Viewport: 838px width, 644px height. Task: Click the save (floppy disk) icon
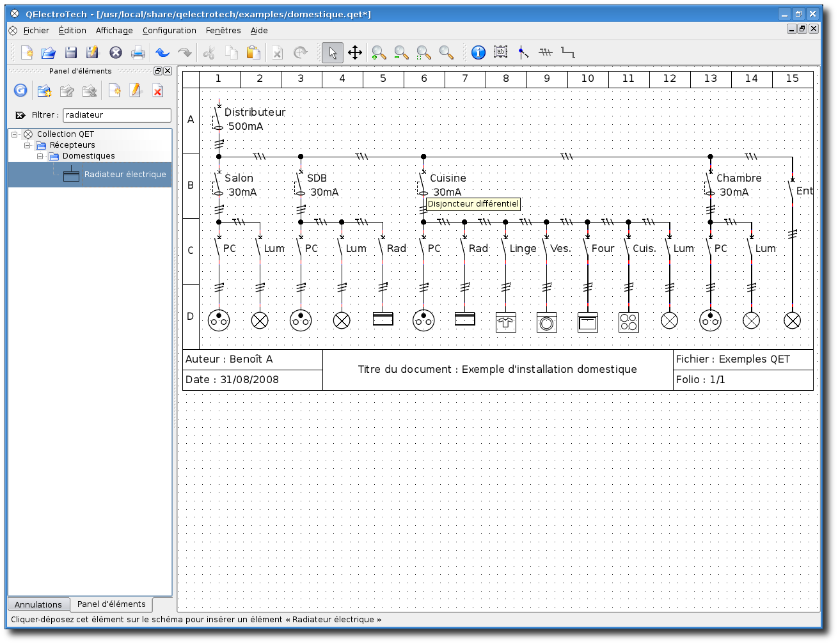(71, 52)
